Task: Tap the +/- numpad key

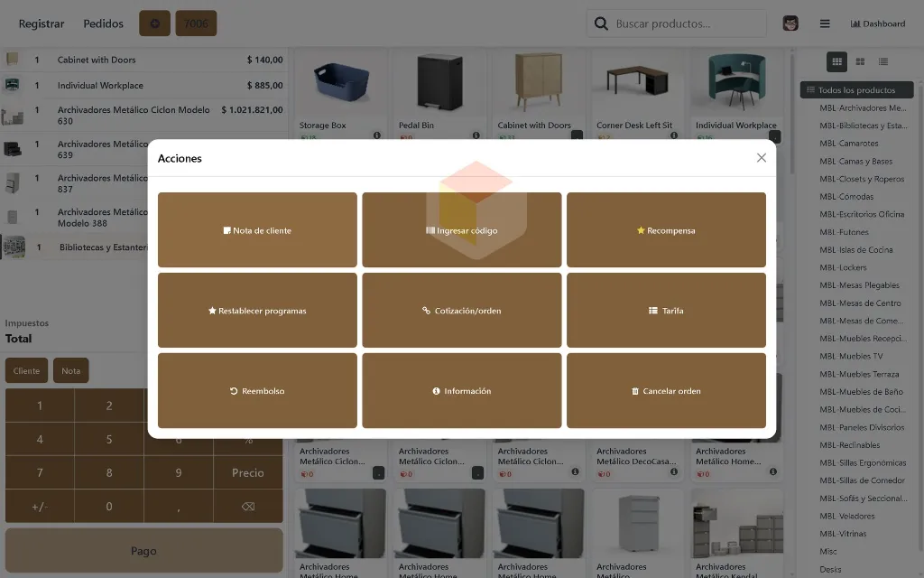Action: (40, 506)
